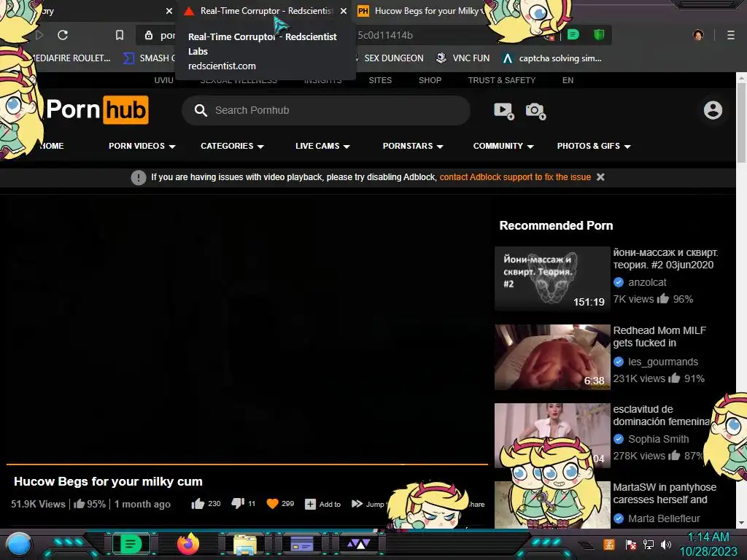The image size is (747, 560).
Task: Open the thumbnail with 151:19 duration
Action: click(x=552, y=279)
